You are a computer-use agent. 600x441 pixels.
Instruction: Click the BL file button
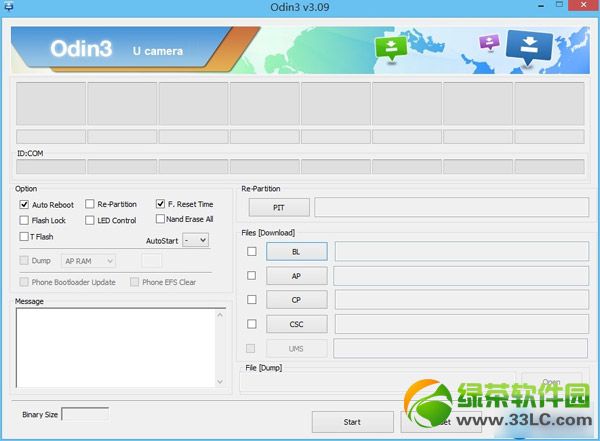(297, 252)
